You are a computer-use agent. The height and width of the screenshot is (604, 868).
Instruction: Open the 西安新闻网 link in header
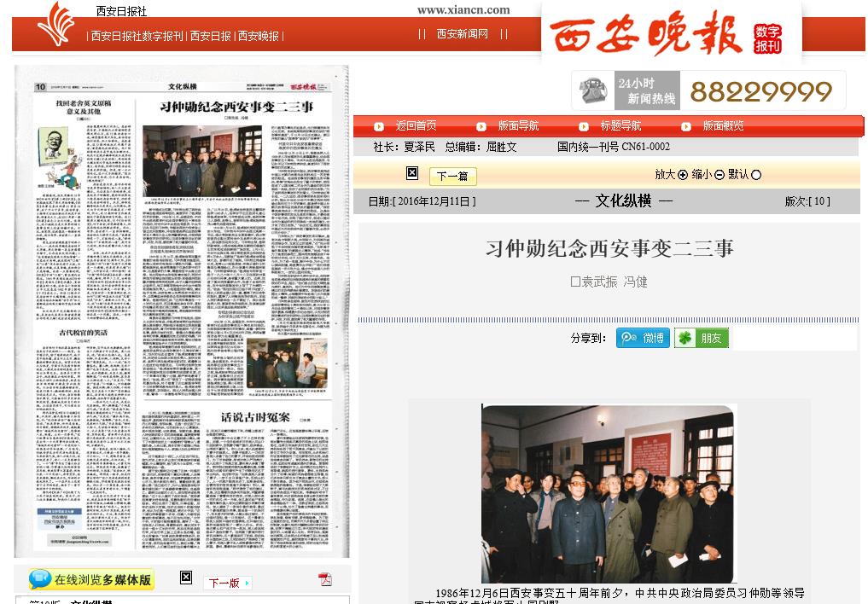click(x=462, y=34)
